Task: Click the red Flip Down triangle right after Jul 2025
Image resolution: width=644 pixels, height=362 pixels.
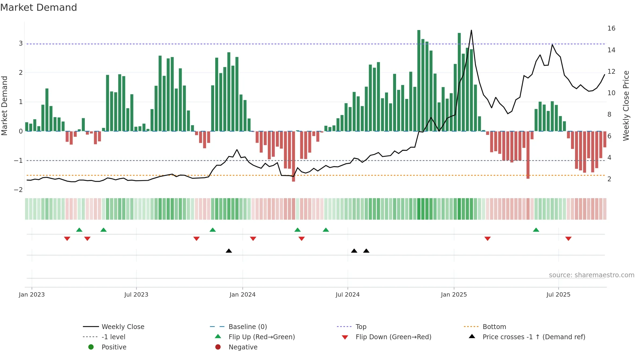Action: pos(568,239)
